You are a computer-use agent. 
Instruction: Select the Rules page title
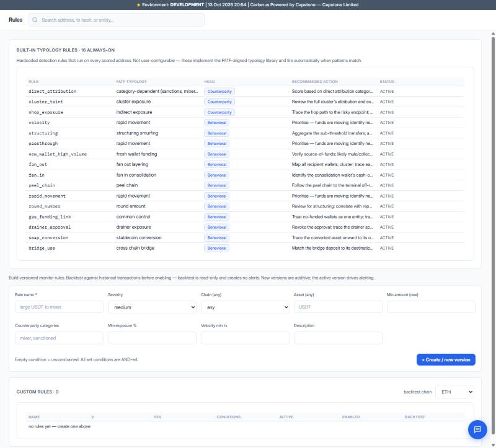pos(15,20)
